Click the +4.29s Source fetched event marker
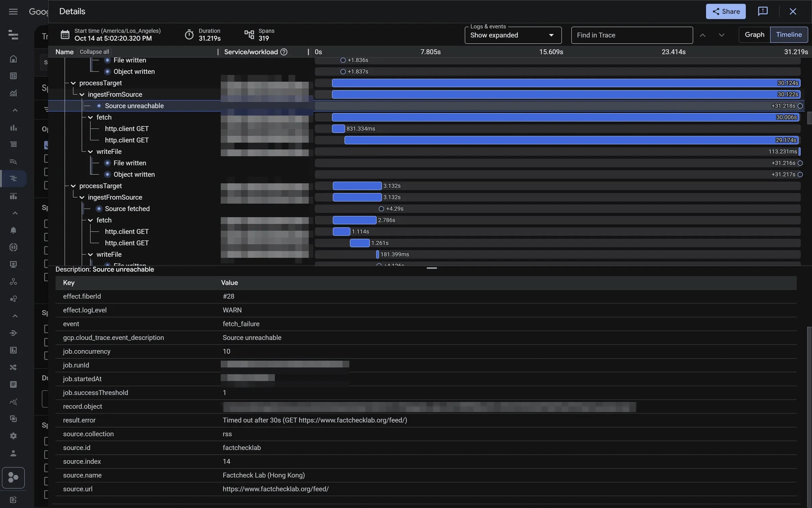The image size is (812, 508). (x=381, y=209)
